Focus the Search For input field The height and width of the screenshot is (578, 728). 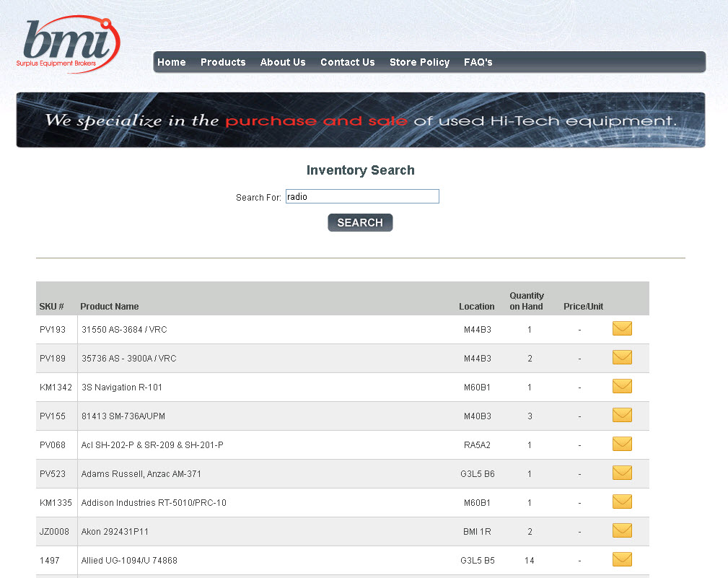(362, 196)
